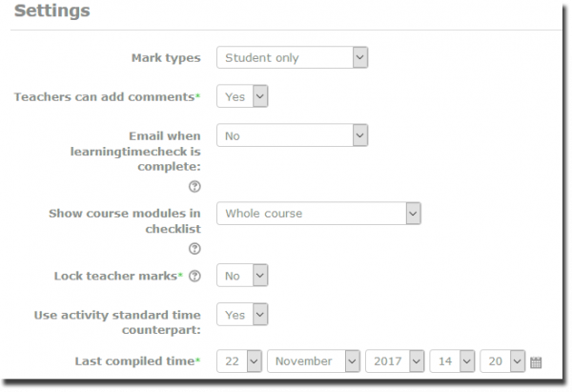Click help icon under Show course modules
The image size is (572, 392).
pyautogui.click(x=194, y=249)
